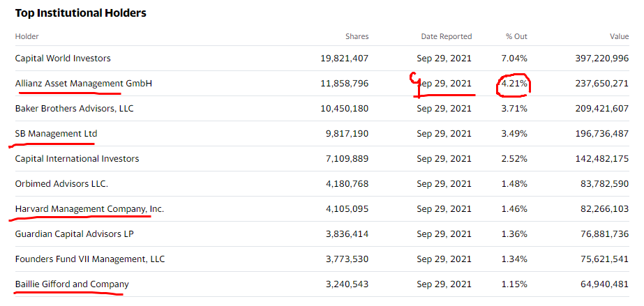644x306 pixels.
Task: Click the Shares column header
Action: coord(357,36)
